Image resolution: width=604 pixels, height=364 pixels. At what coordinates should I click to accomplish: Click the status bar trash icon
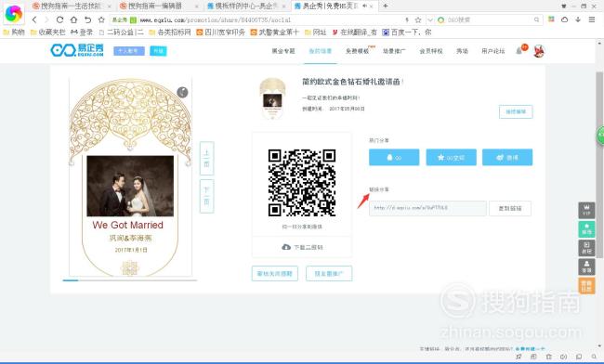(548, 357)
